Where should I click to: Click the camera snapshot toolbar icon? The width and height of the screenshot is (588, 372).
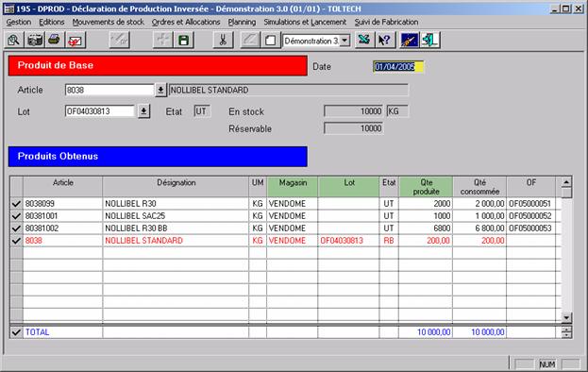(x=35, y=40)
